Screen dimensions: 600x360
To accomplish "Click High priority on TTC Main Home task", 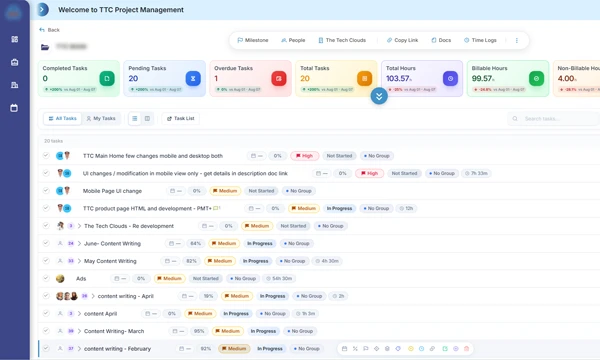I will coord(304,156).
